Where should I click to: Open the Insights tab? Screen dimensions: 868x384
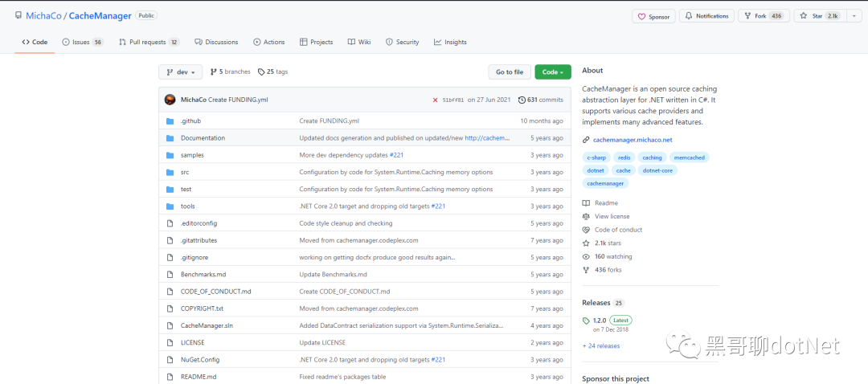point(450,42)
